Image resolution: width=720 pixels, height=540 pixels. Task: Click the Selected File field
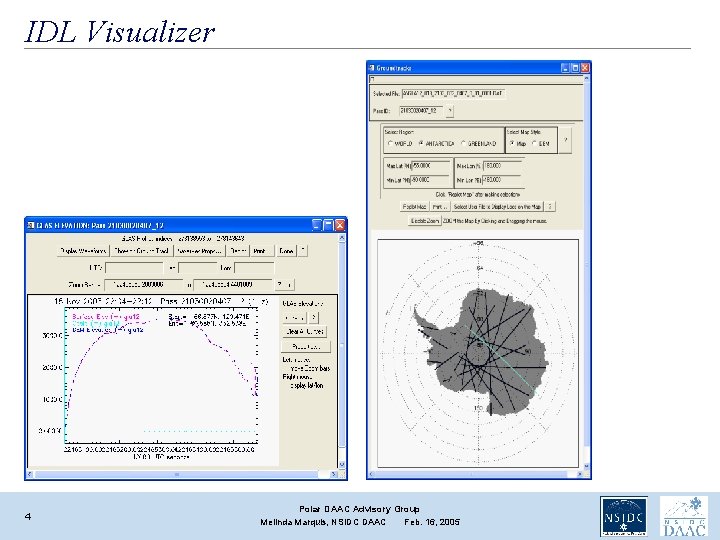coord(453,94)
